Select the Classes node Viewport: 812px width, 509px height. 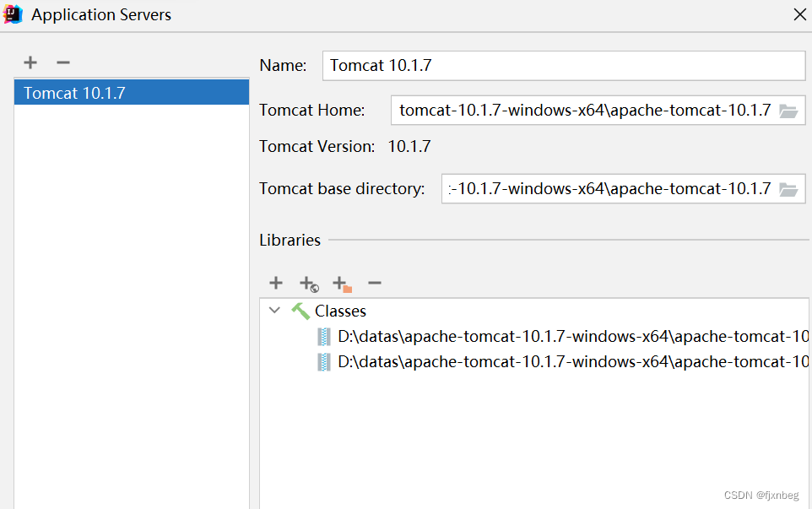point(340,311)
